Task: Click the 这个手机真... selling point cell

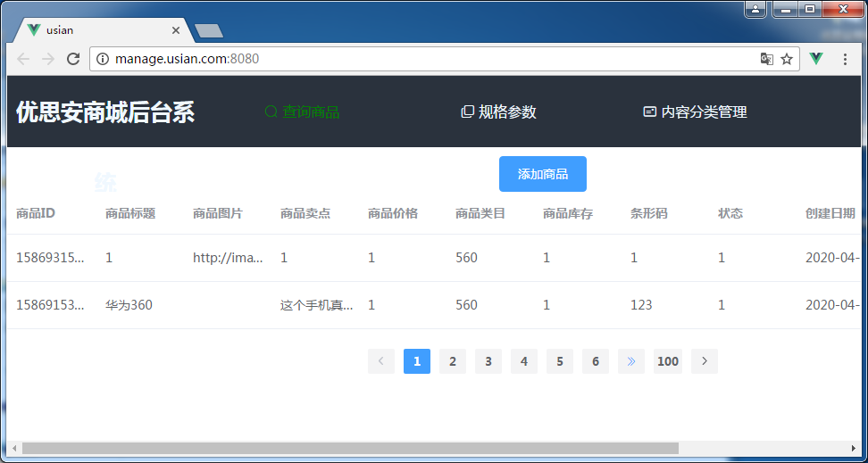Action: tap(317, 305)
